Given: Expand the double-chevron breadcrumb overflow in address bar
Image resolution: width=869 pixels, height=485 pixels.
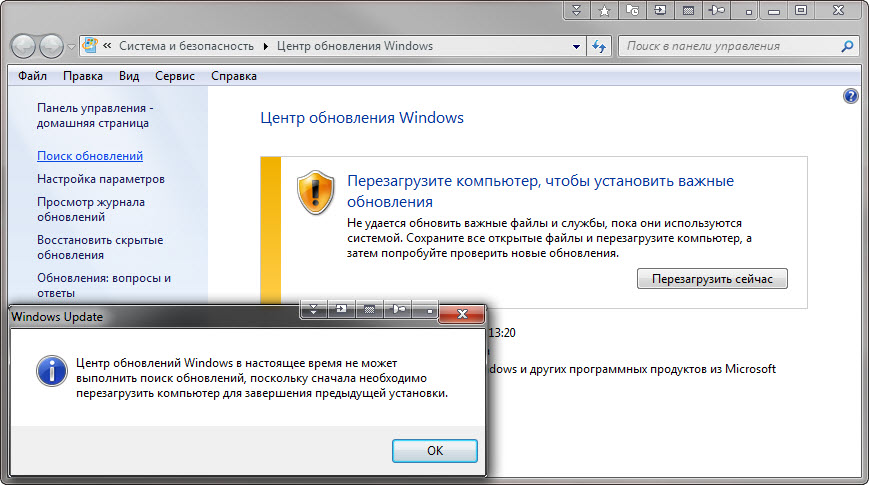Looking at the screenshot, I should click(107, 46).
